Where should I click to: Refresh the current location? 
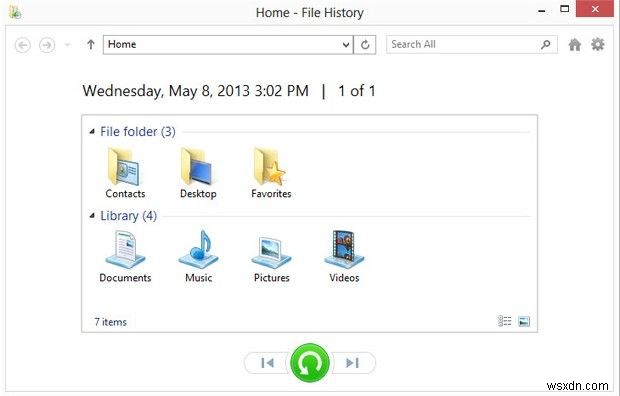point(365,45)
